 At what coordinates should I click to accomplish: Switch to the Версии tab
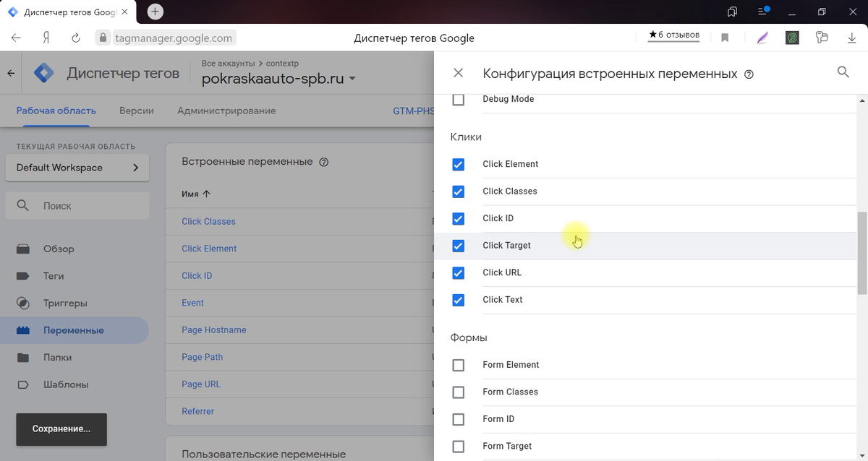pos(137,111)
